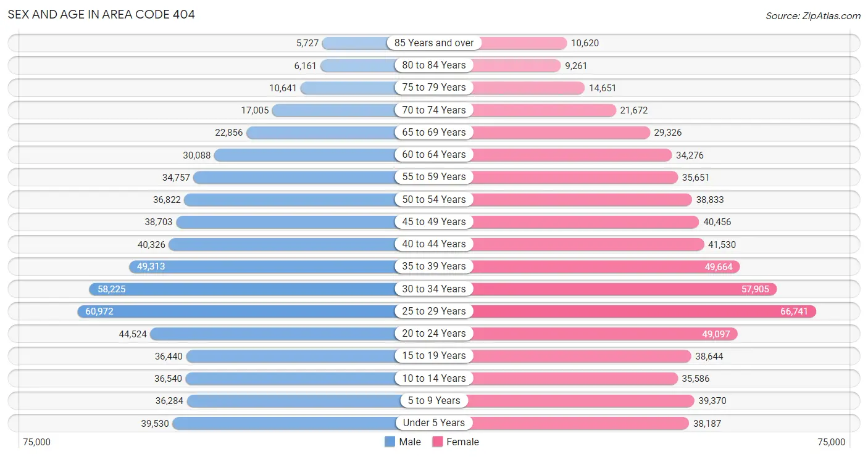Click the male 20 to 24 Years bar

(x=273, y=334)
